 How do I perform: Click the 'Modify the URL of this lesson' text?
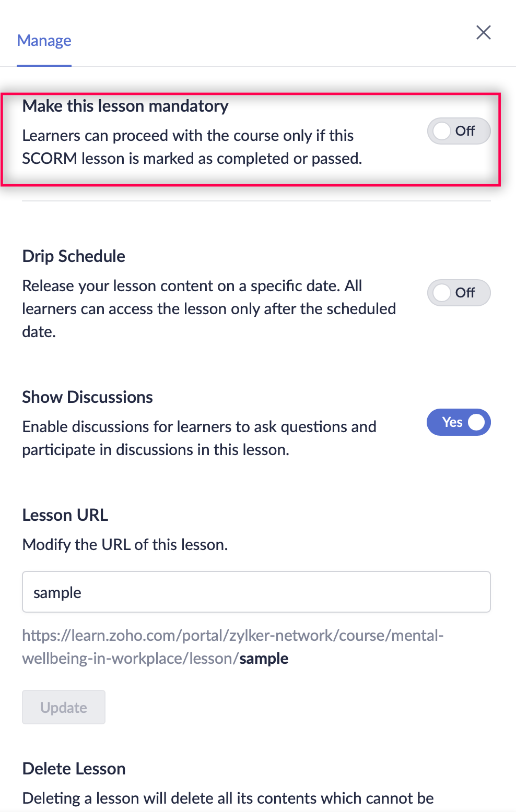tap(125, 545)
